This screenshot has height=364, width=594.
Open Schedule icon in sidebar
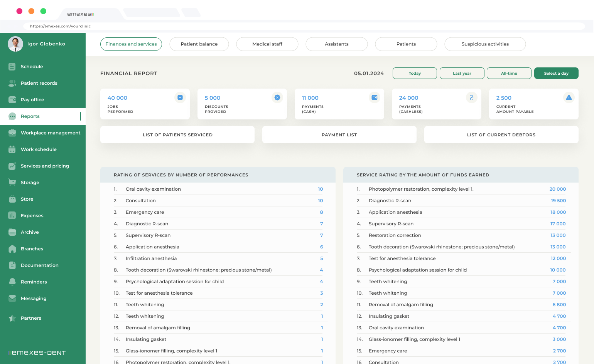click(x=12, y=67)
